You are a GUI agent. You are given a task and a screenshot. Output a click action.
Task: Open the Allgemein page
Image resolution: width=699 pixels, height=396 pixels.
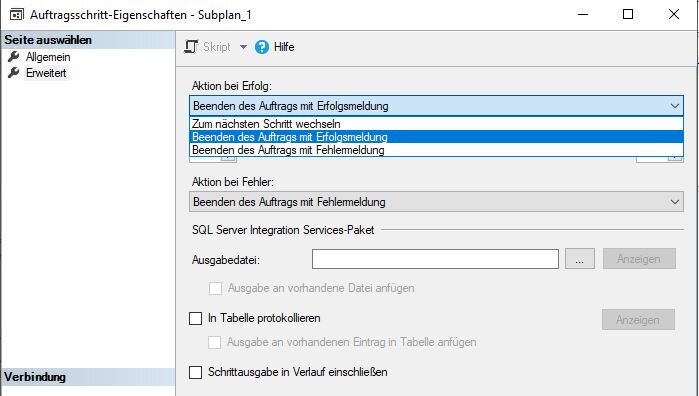48,57
